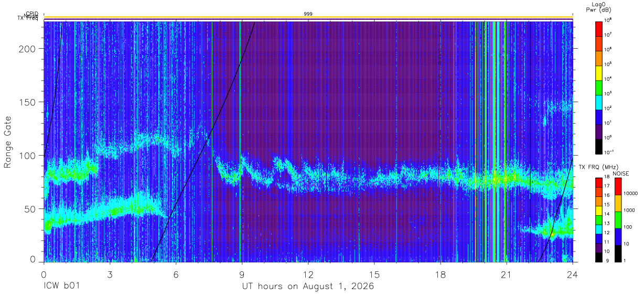Click the '21' hour tick label on time axis
This screenshot has width=644, height=297.
(506, 274)
